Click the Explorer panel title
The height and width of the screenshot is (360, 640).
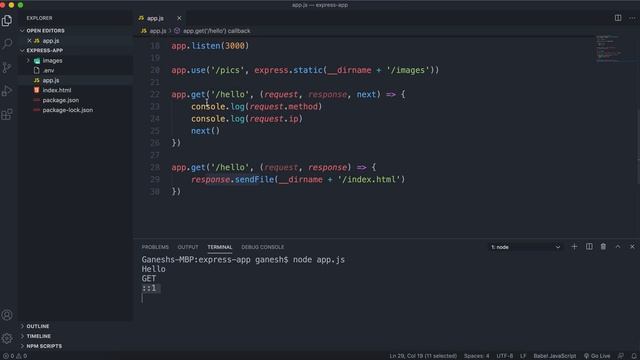tap(39, 18)
